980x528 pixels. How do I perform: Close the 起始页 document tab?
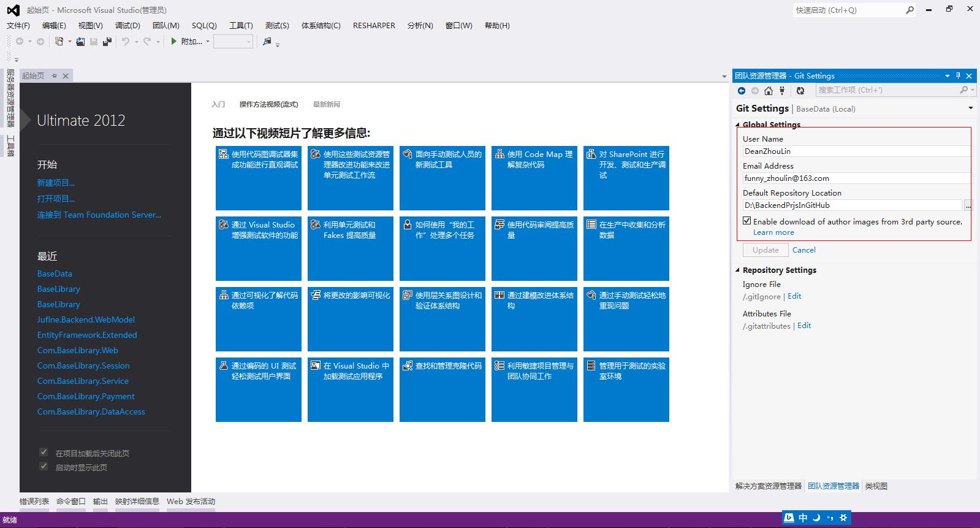click(66, 75)
